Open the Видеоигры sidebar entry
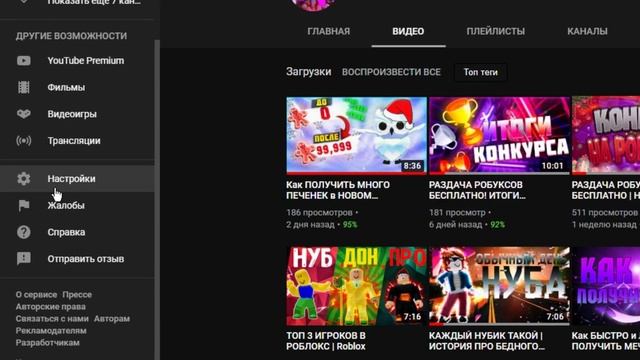640x360 pixels. tap(77, 114)
